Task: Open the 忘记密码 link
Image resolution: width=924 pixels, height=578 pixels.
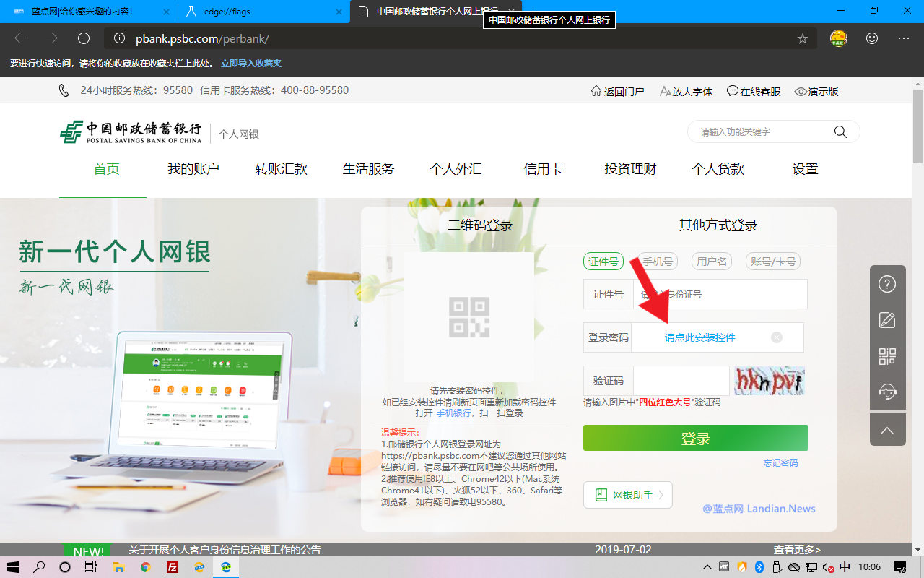Action: 781,463
